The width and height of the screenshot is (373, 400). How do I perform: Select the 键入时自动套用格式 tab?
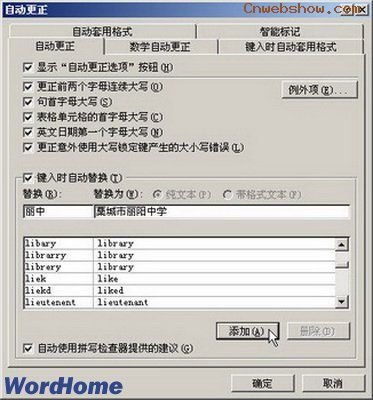[291, 47]
